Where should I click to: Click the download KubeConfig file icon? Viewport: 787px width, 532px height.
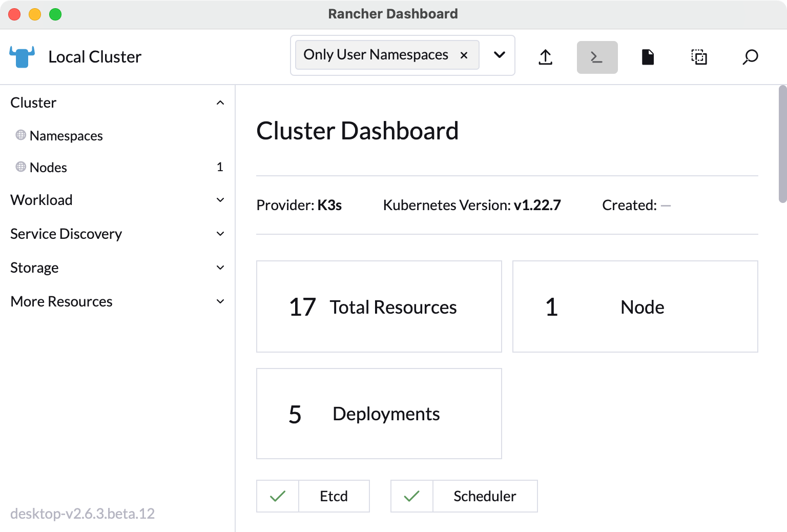[x=648, y=57]
